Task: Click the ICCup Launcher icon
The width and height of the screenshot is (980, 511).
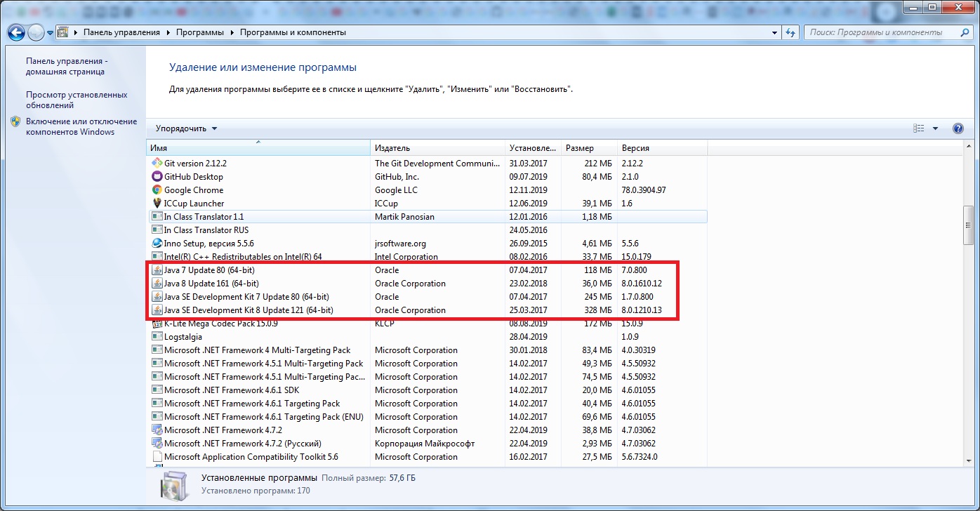Action: click(x=157, y=203)
